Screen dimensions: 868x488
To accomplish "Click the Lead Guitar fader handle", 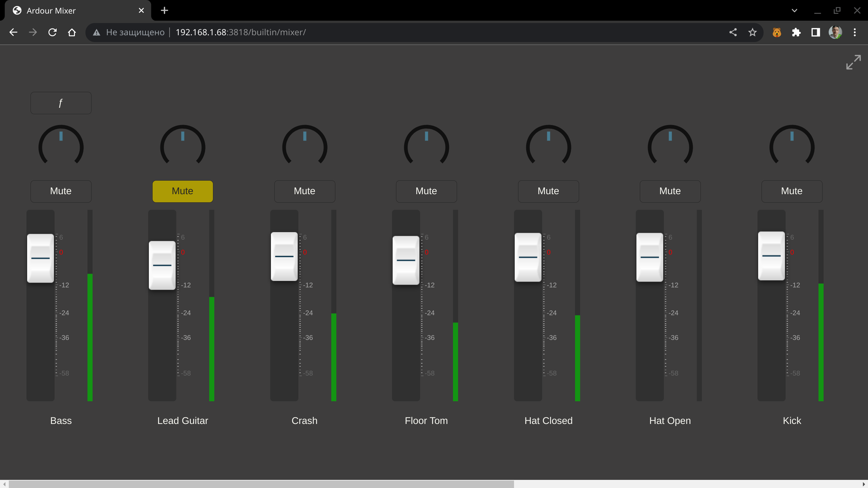I will pyautogui.click(x=162, y=265).
